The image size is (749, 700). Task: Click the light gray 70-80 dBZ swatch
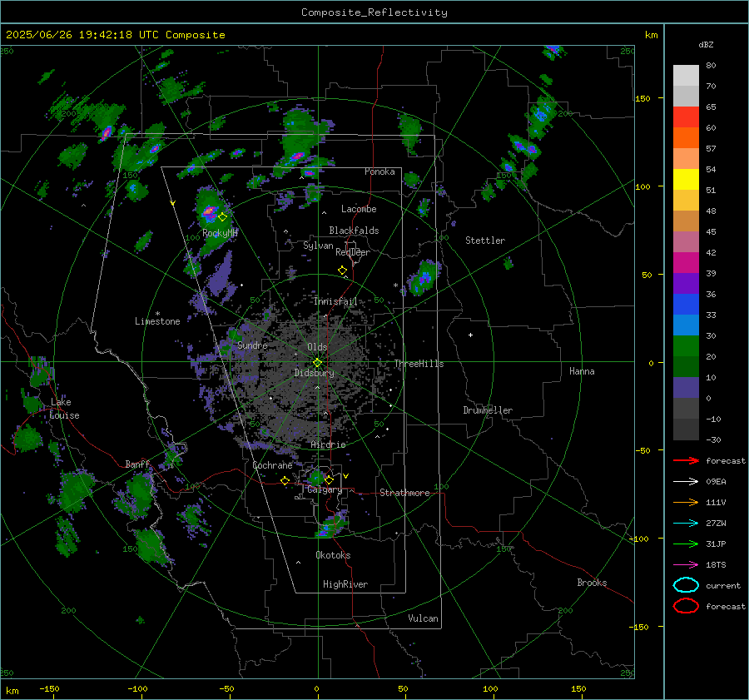[x=686, y=76]
